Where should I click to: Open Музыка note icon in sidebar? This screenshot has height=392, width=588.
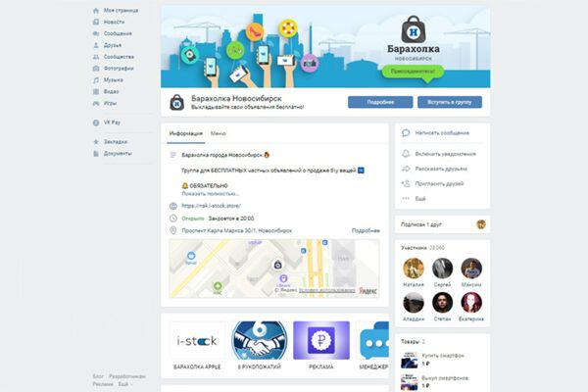pos(96,80)
